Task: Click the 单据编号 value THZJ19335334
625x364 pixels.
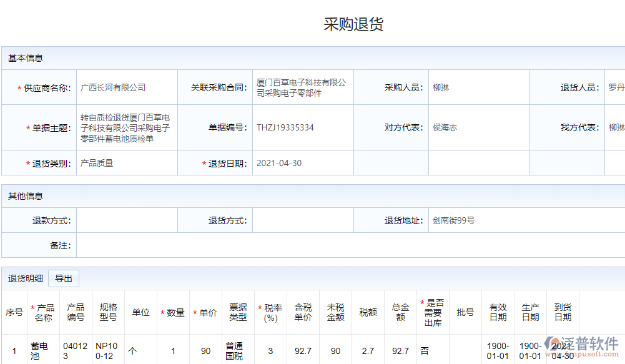Action: (x=303, y=128)
